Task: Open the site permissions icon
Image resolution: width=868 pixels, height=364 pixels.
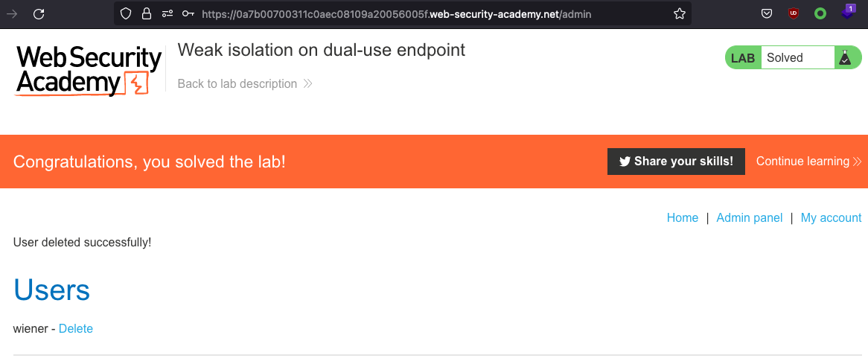Action: (x=167, y=13)
